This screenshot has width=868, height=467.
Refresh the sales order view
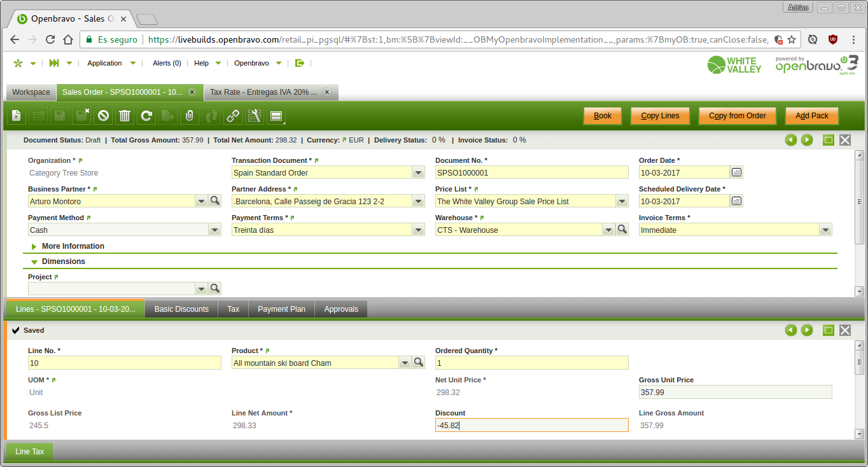(x=146, y=116)
